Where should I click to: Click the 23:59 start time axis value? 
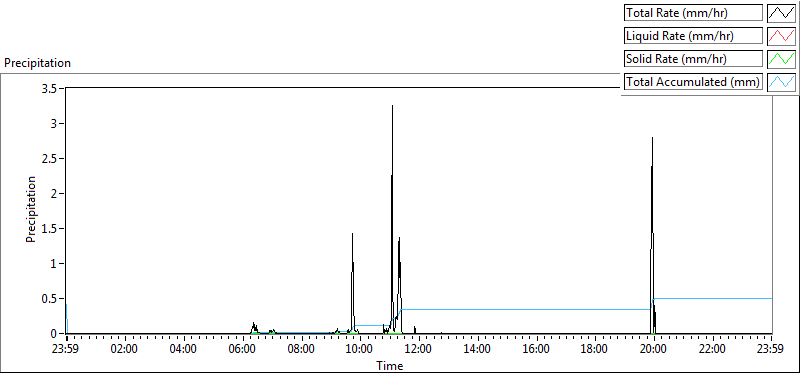click(x=66, y=350)
